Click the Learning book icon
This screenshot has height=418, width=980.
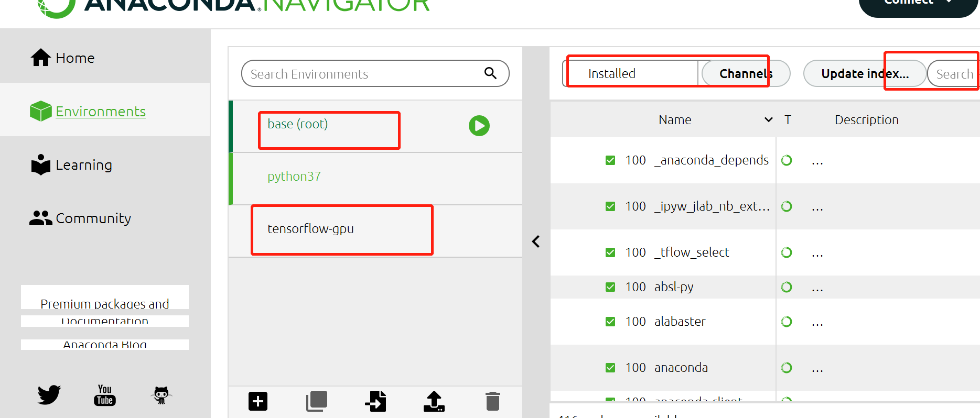41,164
